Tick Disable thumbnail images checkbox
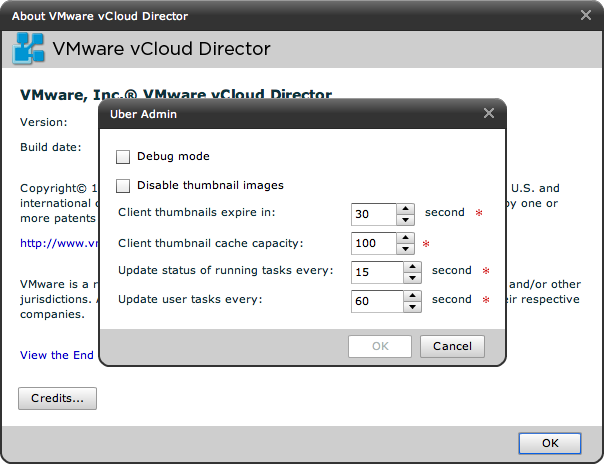The height and width of the screenshot is (466, 606). pyautogui.click(x=123, y=186)
